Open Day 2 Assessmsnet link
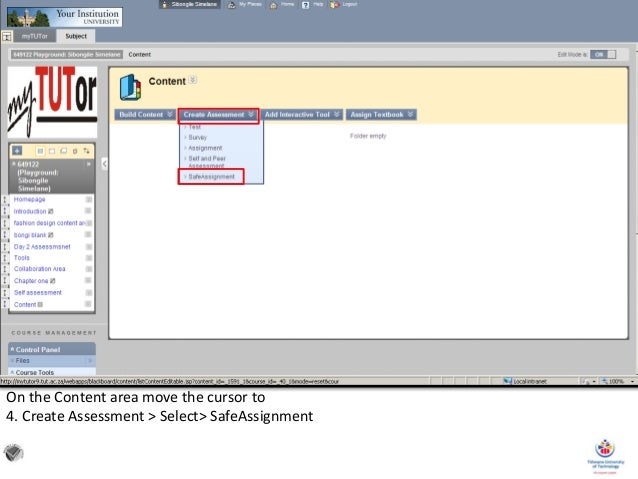The image size is (638, 479). 42,247
